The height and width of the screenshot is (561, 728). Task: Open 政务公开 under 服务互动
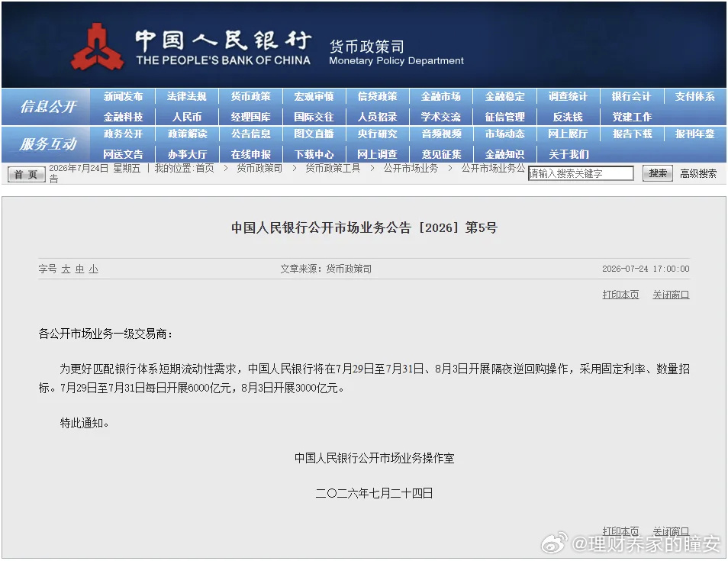click(x=123, y=134)
